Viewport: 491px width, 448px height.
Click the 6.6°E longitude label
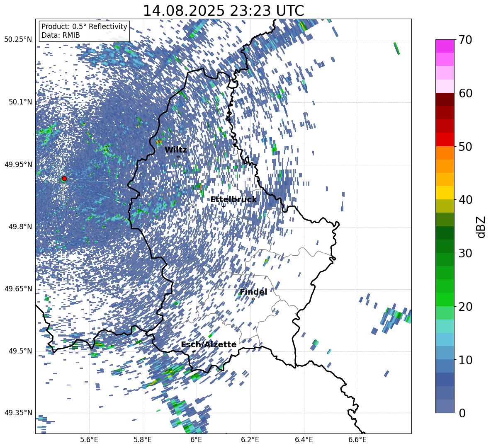(x=357, y=440)
